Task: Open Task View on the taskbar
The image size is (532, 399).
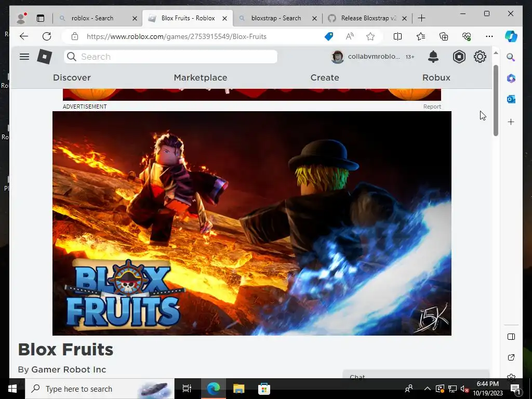Action: pos(187,389)
